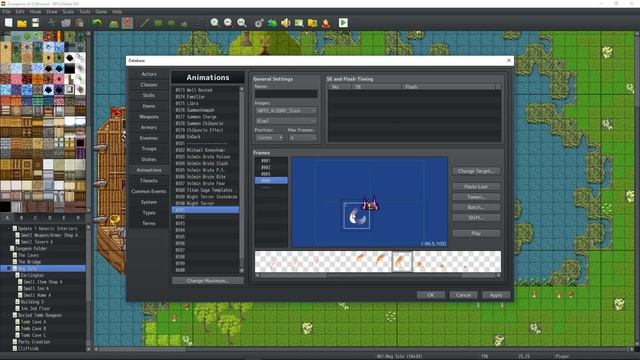The image size is (640, 360).
Task: Click OK in the Database dialog
Action: point(431,295)
